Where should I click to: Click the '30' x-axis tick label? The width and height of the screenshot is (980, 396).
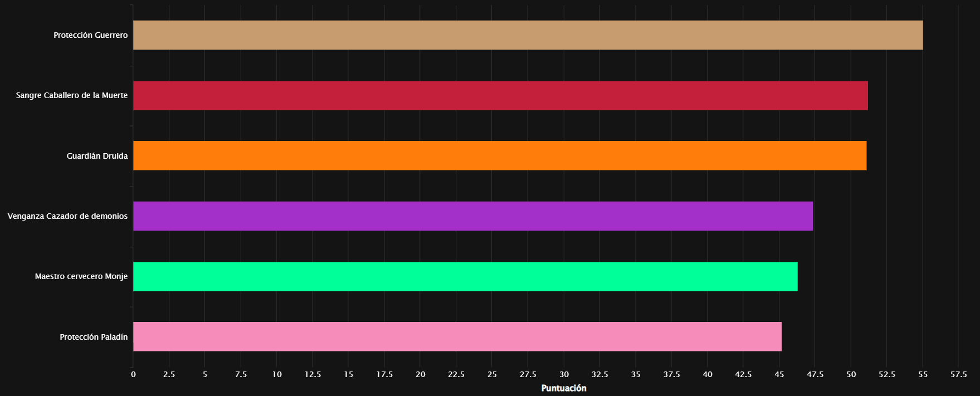[x=564, y=374]
